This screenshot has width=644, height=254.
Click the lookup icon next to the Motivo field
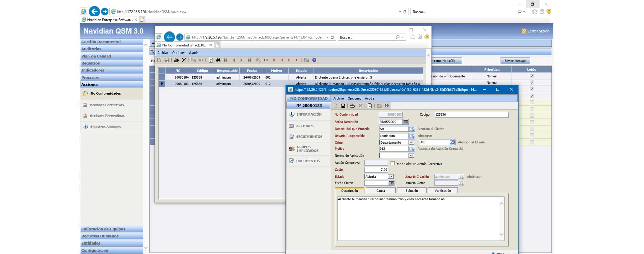411,149
